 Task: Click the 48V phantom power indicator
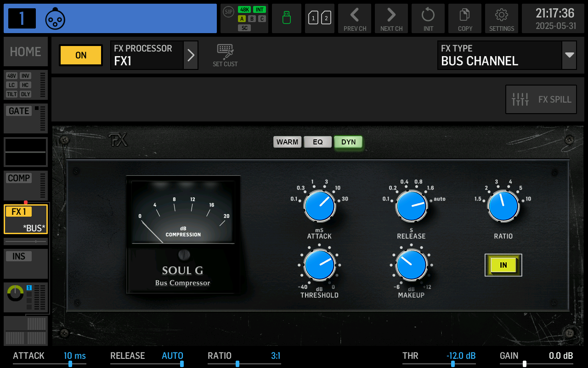[11, 75]
